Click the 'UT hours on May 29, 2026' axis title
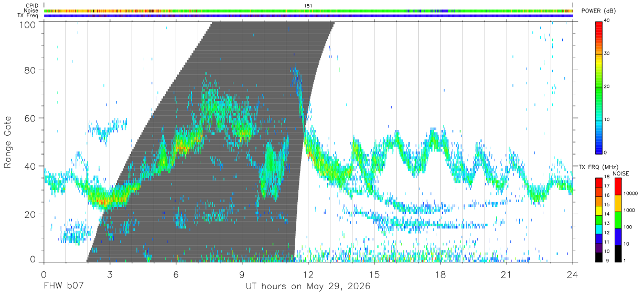 click(308, 287)
